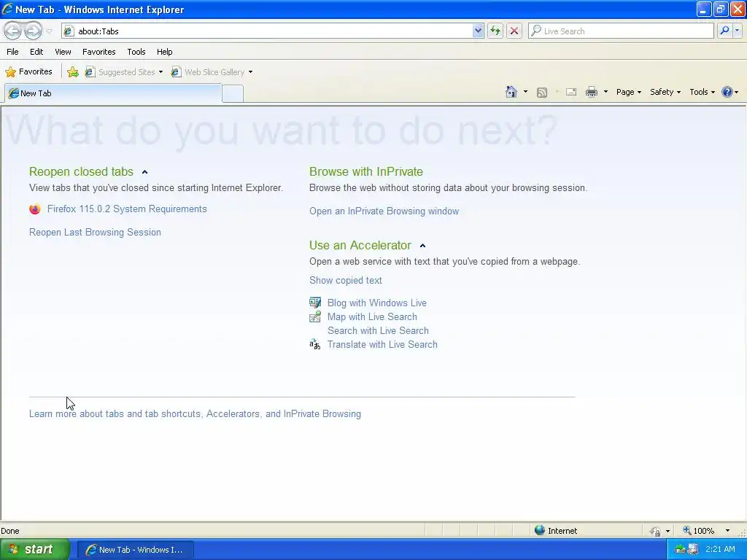Open the Favorites center star button

pyautogui.click(x=29, y=71)
